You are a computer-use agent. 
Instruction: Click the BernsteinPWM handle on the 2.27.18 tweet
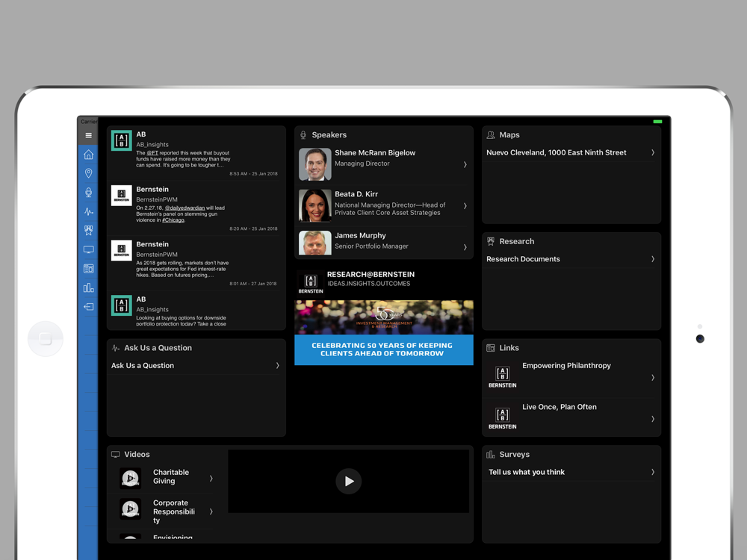157,199
